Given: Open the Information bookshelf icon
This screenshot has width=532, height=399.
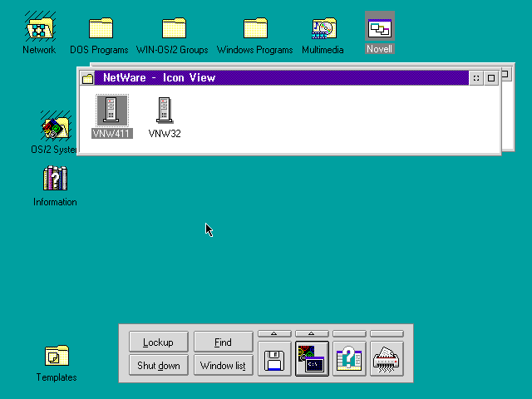Looking at the screenshot, I should pyautogui.click(x=55, y=178).
